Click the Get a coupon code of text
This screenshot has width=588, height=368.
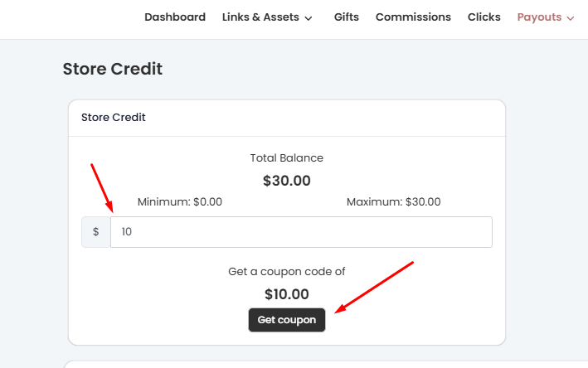tap(287, 271)
